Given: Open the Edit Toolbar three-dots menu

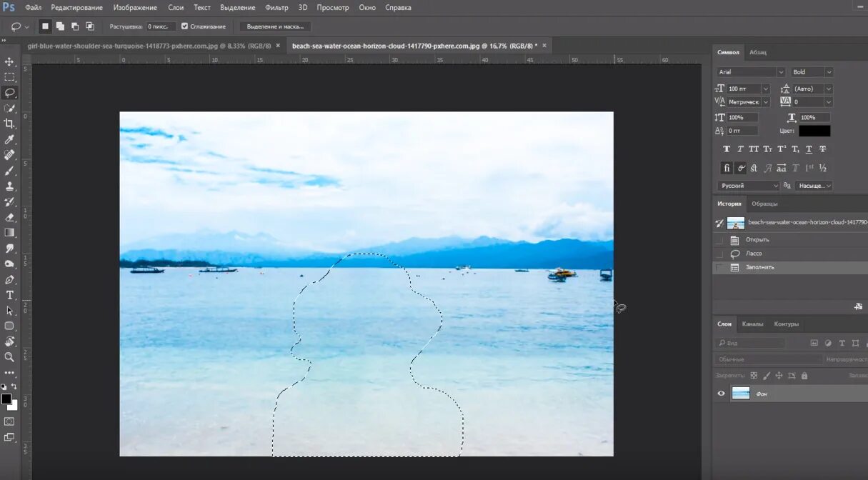Looking at the screenshot, I should [9, 373].
